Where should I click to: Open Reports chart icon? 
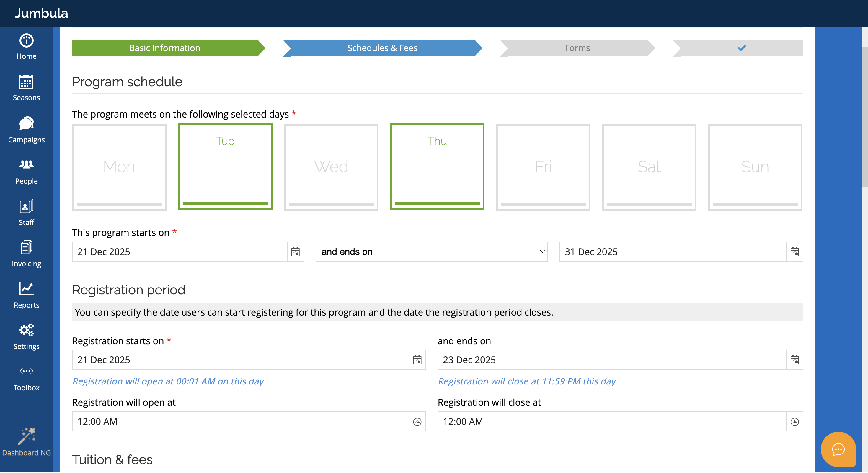pyautogui.click(x=26, y=289)
